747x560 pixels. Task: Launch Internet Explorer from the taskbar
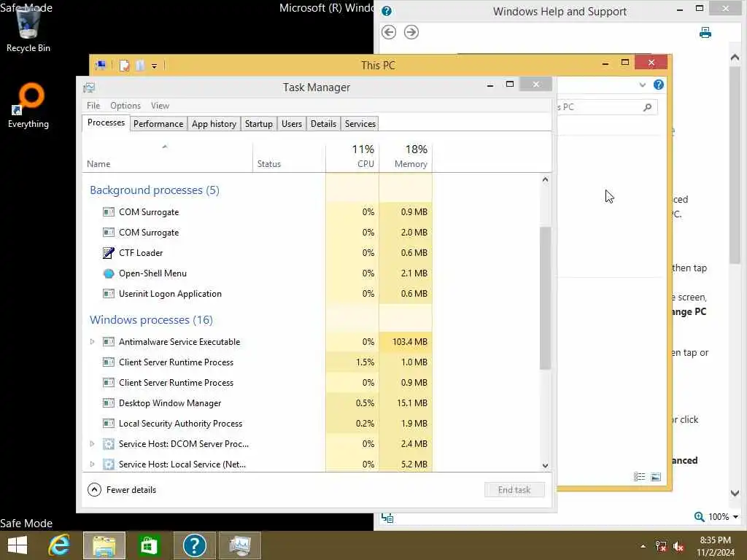point(60,545)
